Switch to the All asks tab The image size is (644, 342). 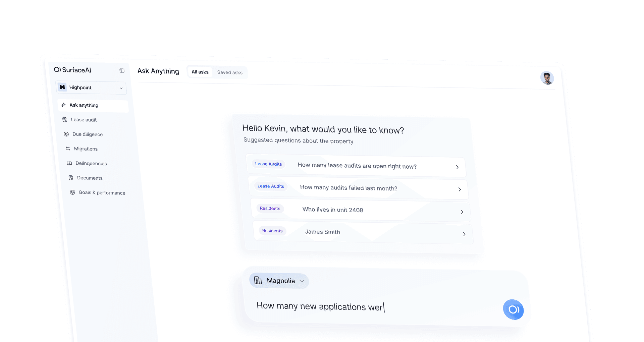[x=200, y=72]
